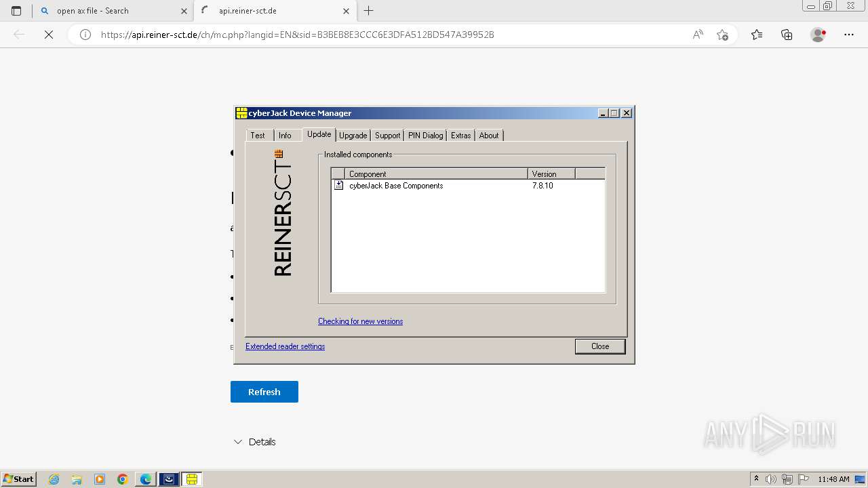Expand the Details section chevron
Screen dimensions: 868x488
238,442
